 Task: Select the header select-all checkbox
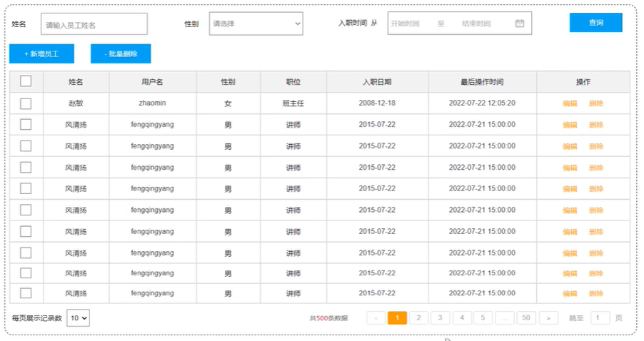coord(26,81)
